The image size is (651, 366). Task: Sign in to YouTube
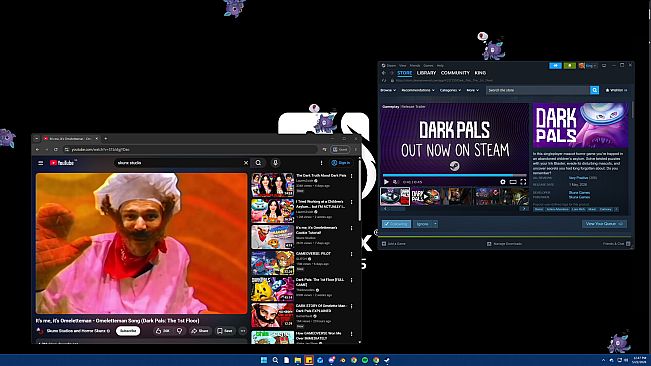(340, 163)
